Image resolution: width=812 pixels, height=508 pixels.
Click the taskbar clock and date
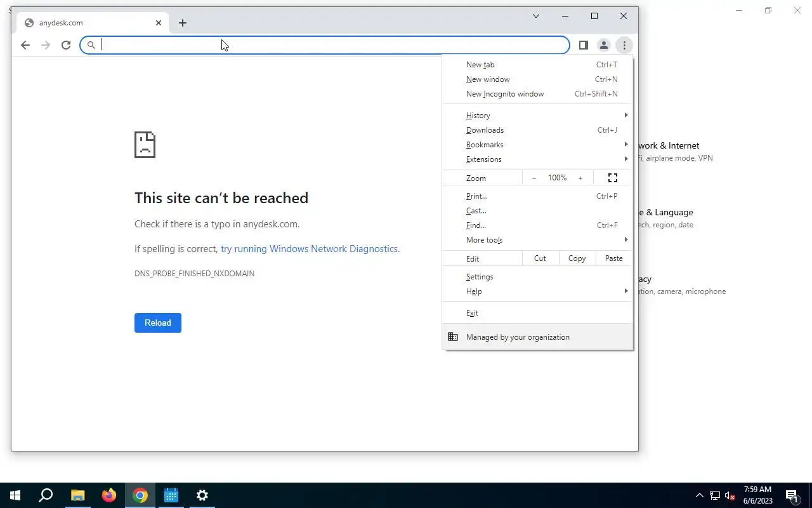pyautogui.click(x=757, y=495)
